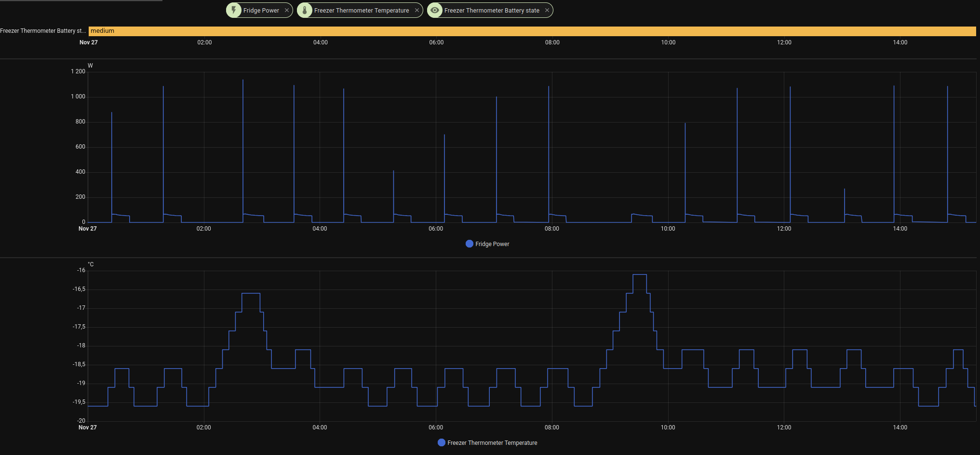The image size is (980, 455).
Task: Toggle the Fridge Power series via legend text
Action: (492, 244)
